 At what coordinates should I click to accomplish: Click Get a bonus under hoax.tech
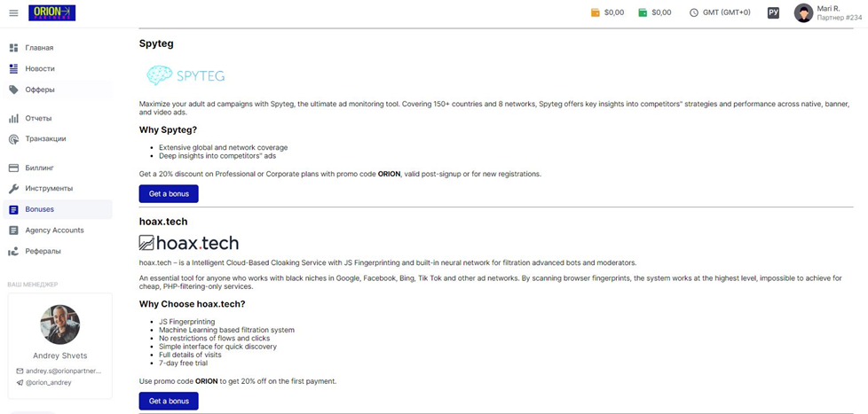[x=169, y=402]
